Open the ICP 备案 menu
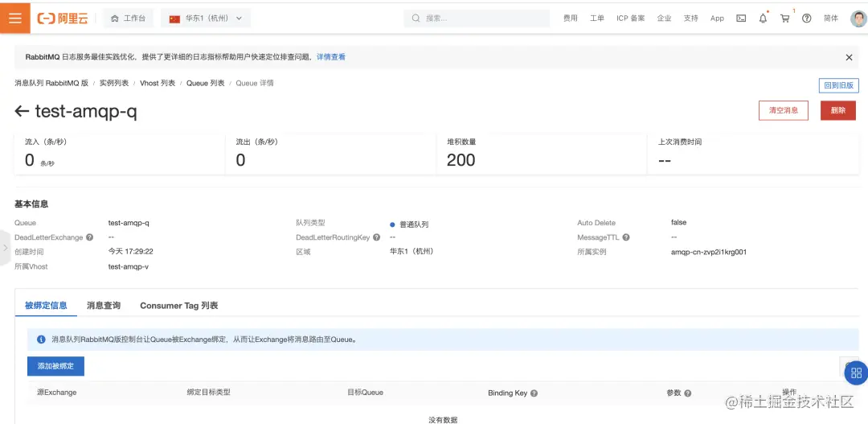 click(x=631, y=19)
